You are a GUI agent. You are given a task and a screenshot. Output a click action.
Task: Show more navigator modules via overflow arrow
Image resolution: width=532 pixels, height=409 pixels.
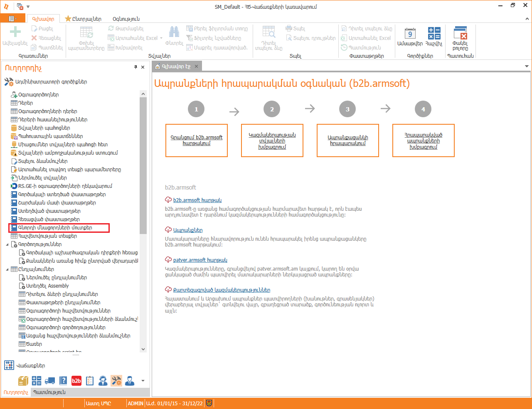[x=143, y=381]
